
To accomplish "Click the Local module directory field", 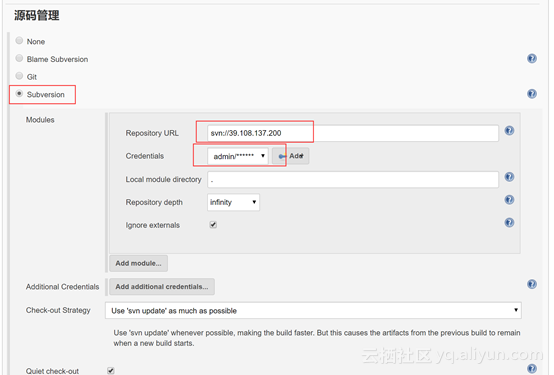I will point(353,180).
